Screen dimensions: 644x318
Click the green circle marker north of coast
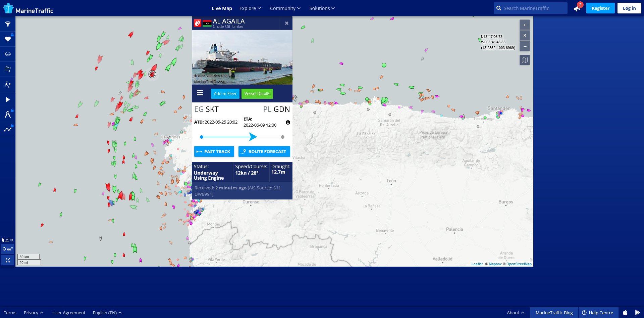click(x=384, y=65)
